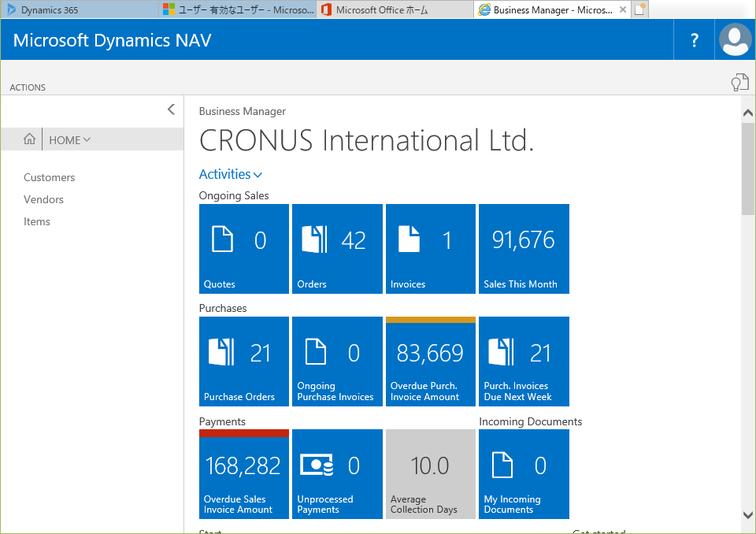Click the scrollbar up arrow

[748, 113]
